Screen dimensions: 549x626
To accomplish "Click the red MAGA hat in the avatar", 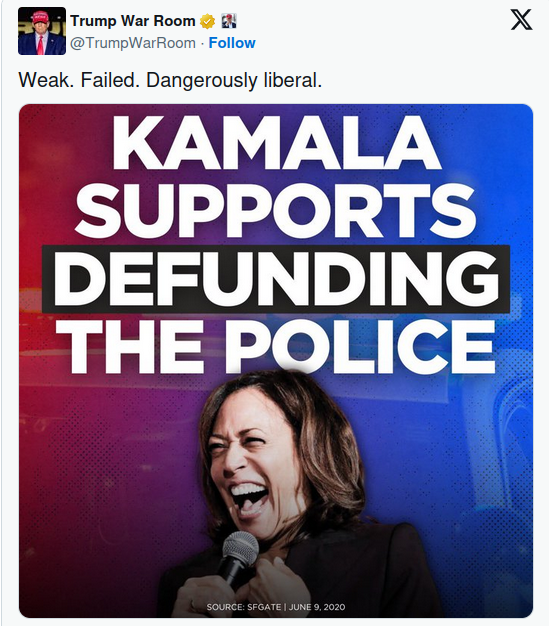I will click(41, 18).
